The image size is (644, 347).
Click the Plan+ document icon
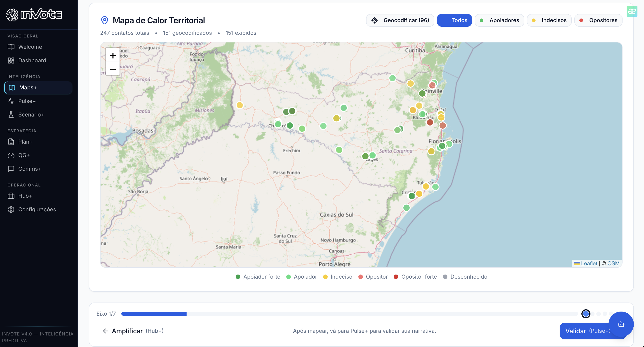(11, 142)
